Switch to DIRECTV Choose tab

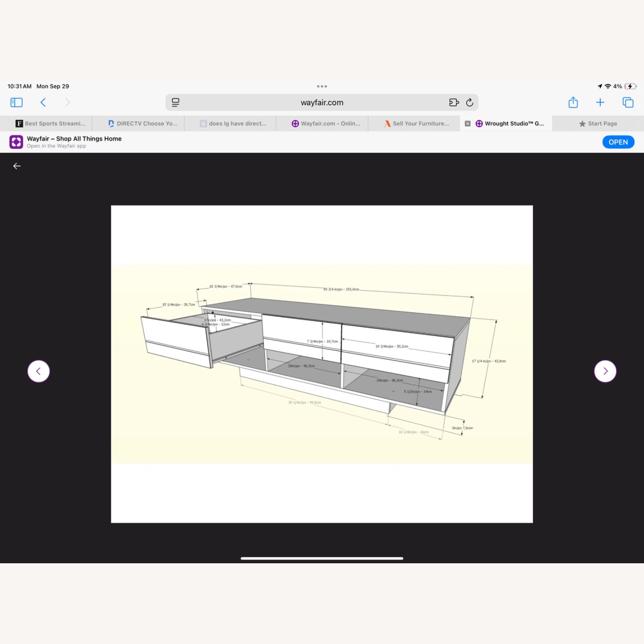pos(143,124)
